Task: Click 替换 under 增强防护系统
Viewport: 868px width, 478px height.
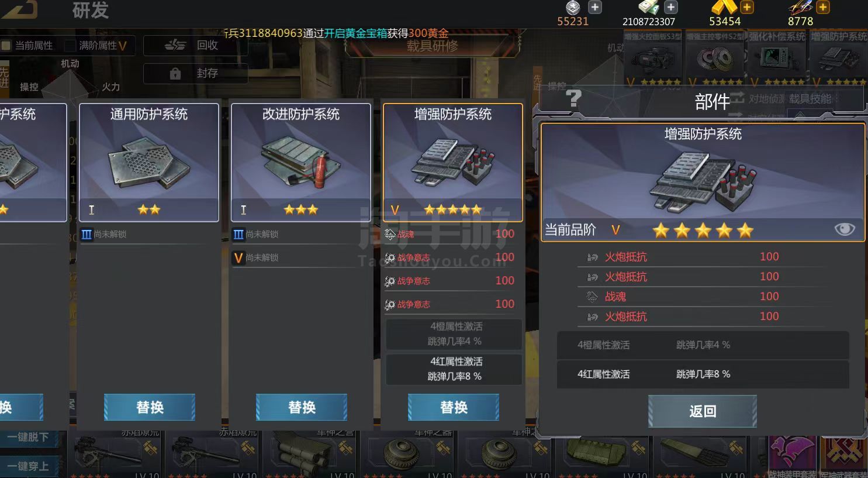Action: (x=454, y=407)
